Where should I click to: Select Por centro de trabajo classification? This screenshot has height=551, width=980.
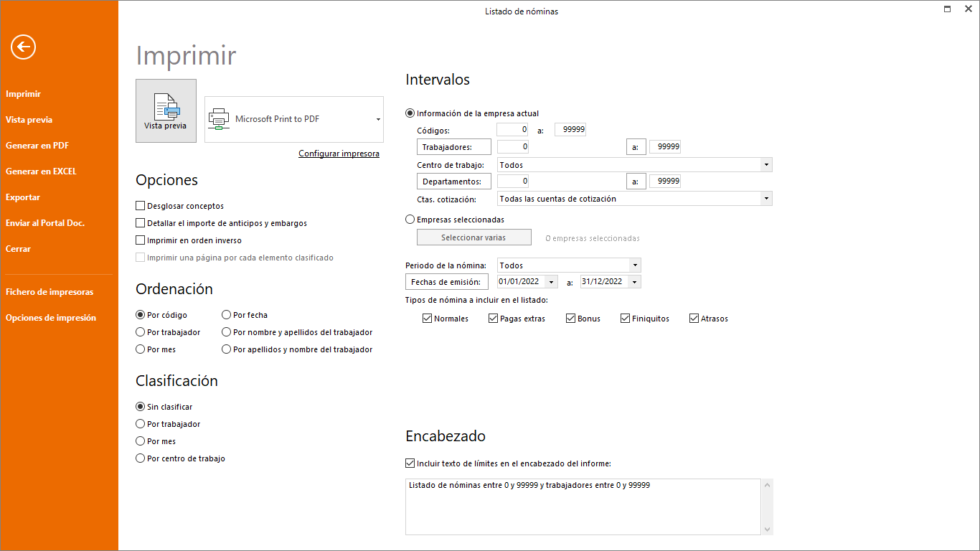tap(141, 458)
